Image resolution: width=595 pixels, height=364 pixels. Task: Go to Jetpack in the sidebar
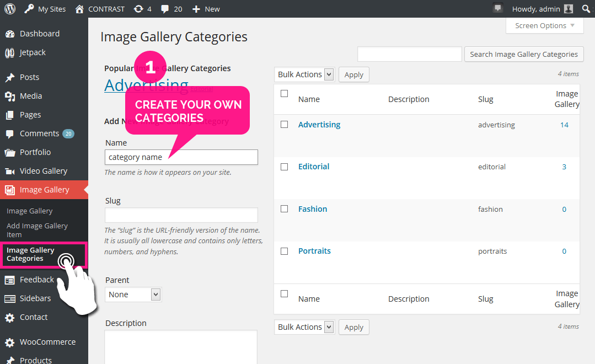[33, 52]
